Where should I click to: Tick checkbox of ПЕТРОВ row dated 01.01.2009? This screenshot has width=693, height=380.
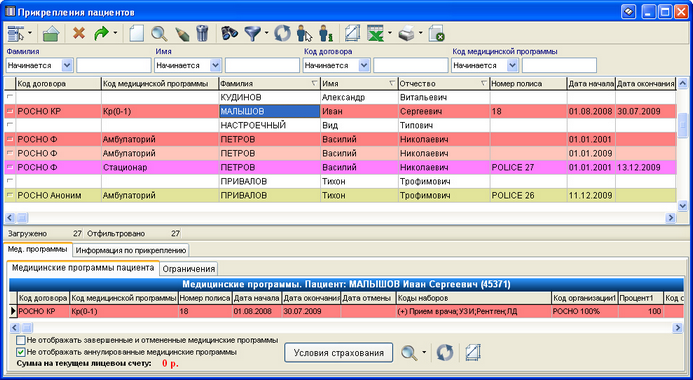(x=10, y=153)
